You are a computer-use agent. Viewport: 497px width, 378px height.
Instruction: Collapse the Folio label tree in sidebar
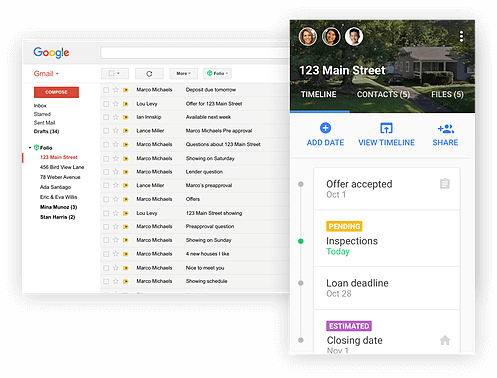point(30,147)
